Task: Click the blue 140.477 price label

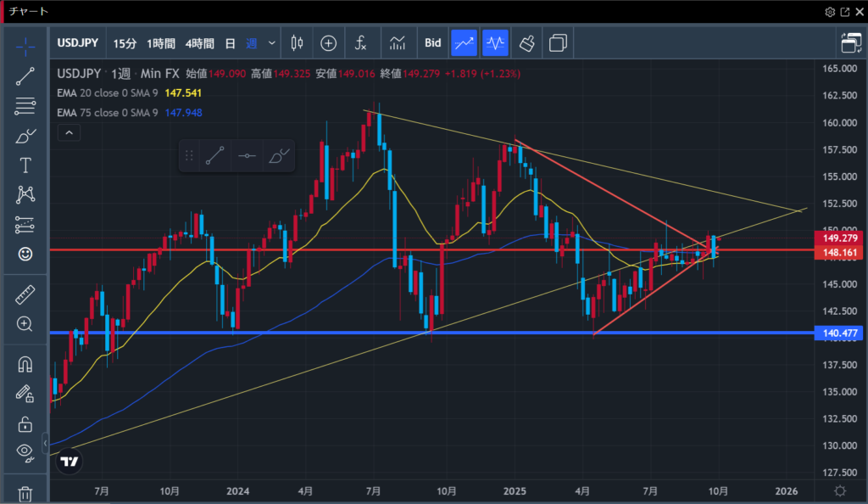Action: point(839,333)
